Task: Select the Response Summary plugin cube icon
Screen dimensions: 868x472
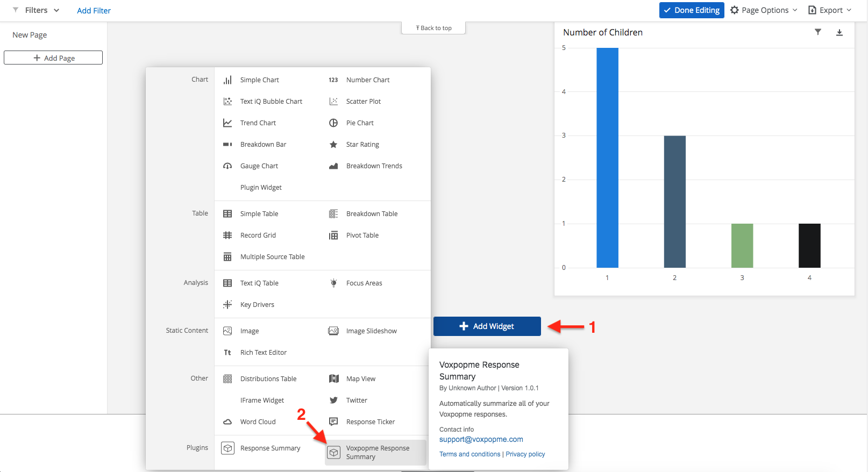Action: [x=228, y=448]
